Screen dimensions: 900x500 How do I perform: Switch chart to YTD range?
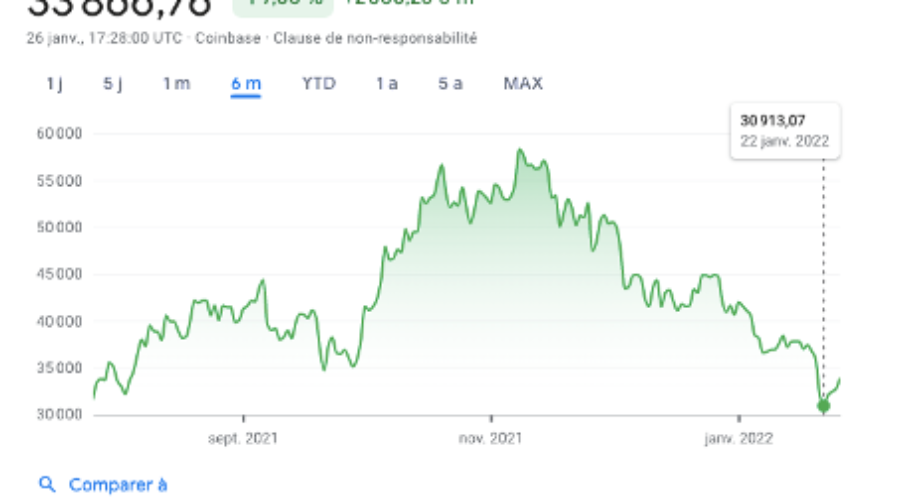tap(319, 84)
